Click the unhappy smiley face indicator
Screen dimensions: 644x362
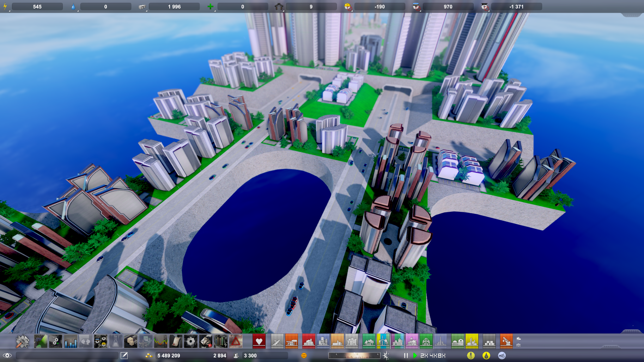coord(304,355)
